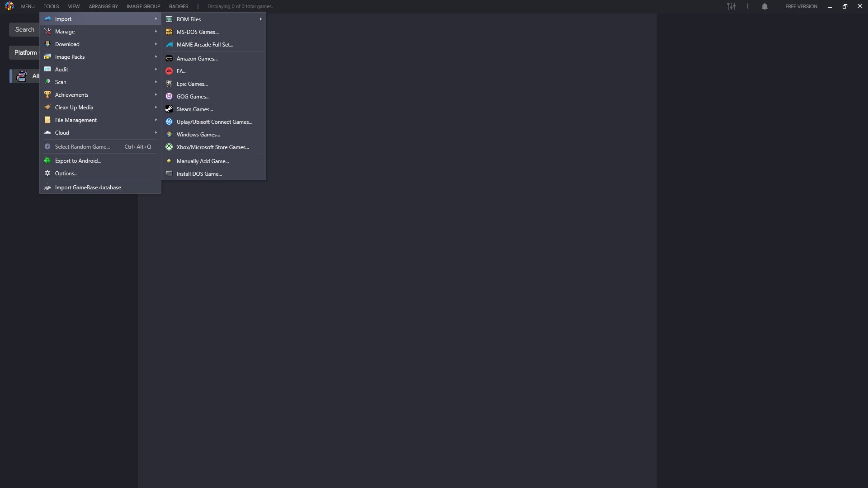Expand the Scan submenu arrow
The width and height of the screenshot is (868, 488).
coord(156,82)
